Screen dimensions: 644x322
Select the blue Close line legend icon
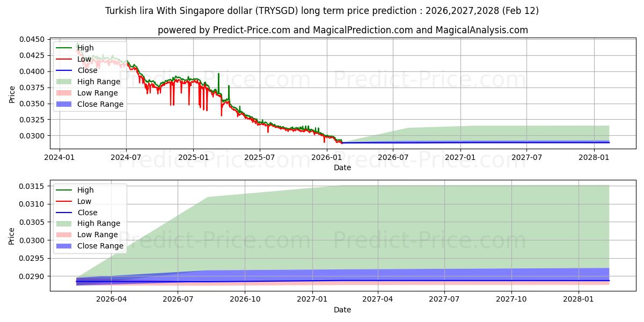63,70
